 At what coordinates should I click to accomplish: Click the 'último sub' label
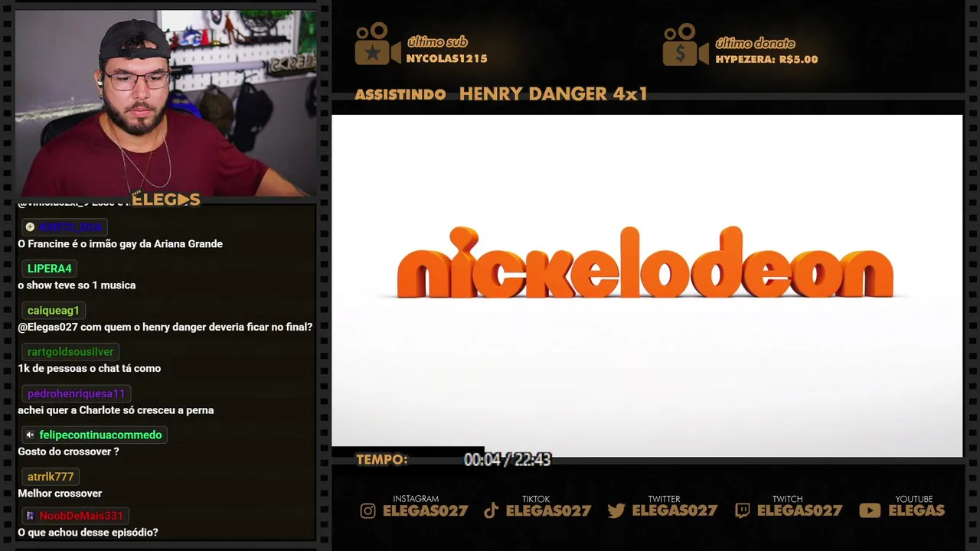pos(437,42)
